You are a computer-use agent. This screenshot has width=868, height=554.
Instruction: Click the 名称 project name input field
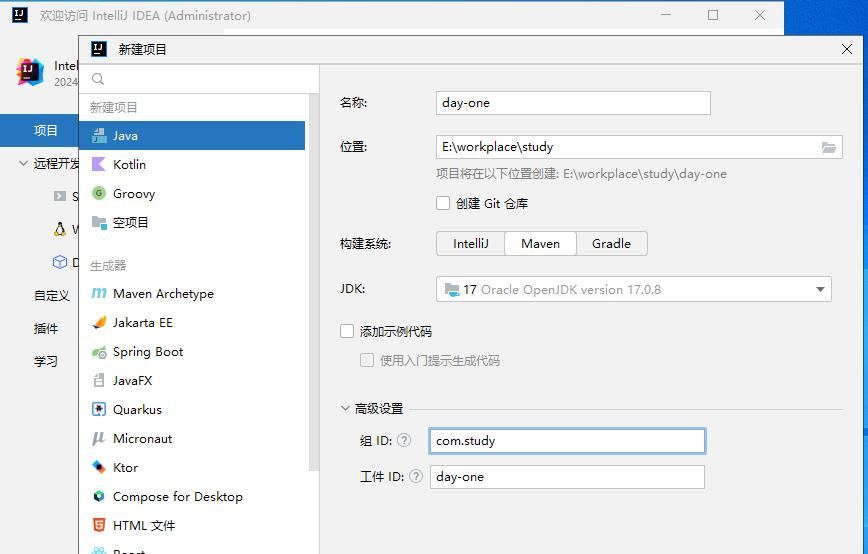coord(573,103)
